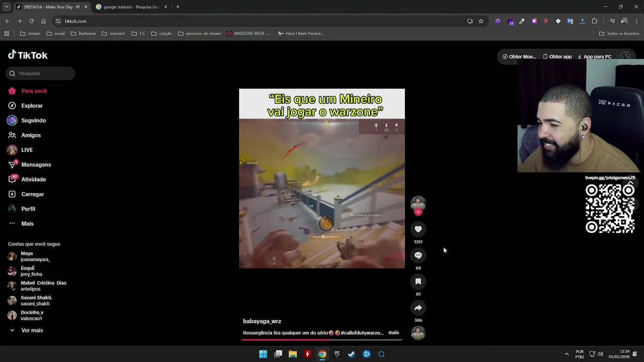This screenshot has height=362, width=644.
Task: Open comments on the video showing 60
Action: pyautogui.click(x=418, y=255)
